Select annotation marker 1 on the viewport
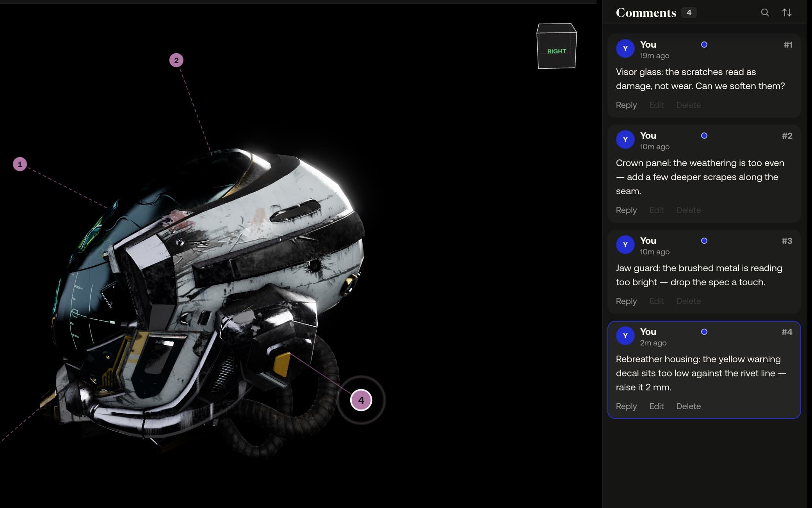 click(20, 164)
